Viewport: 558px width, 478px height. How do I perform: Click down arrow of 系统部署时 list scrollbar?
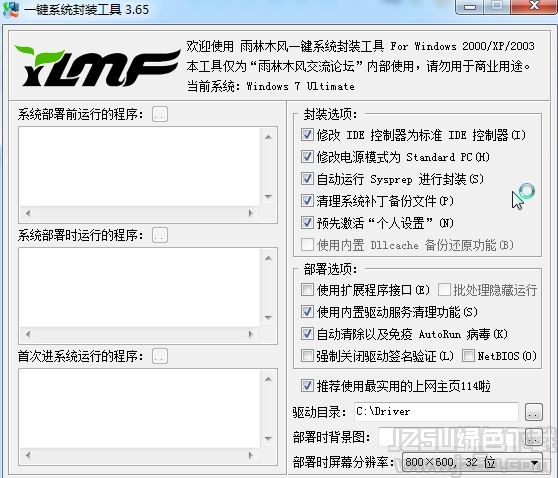click(269, 317)
